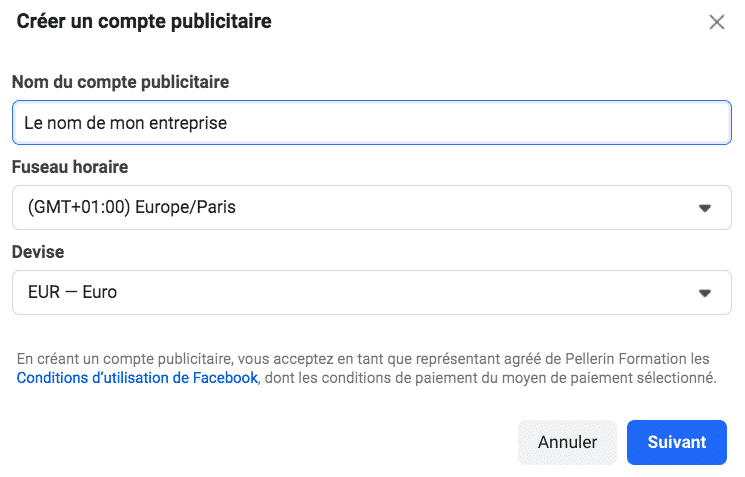Open Conditions d'utilisation de Facebook link
The image size is (745, 477).
click(137, 378)
